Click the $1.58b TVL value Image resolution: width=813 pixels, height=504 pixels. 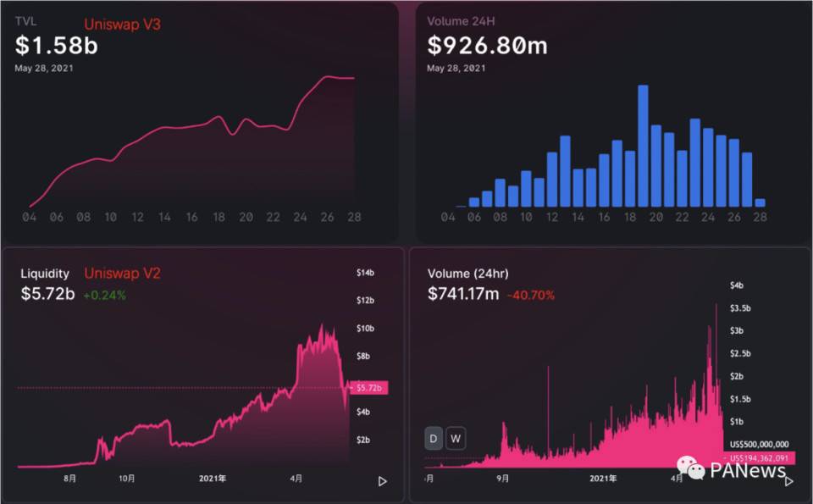pyautogui.click(x=56, y=46)
